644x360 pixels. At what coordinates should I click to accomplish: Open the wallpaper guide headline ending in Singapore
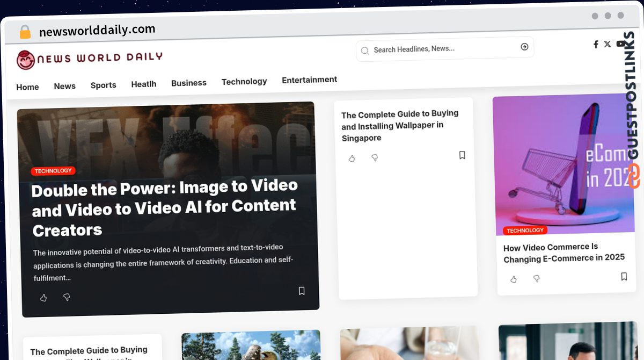tap(400, 126)
